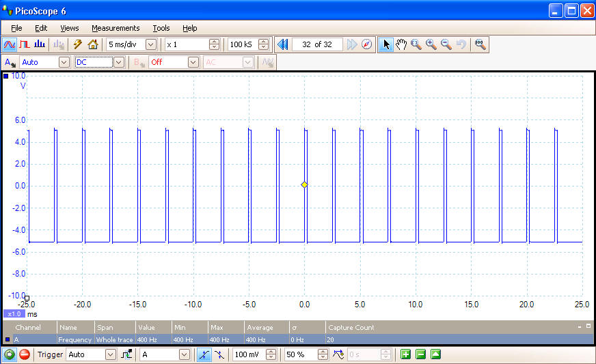This screenshot has width=596, height=364.
Task: Increase trigger threshold 100 mV stepper
Action: coord(271,352)
